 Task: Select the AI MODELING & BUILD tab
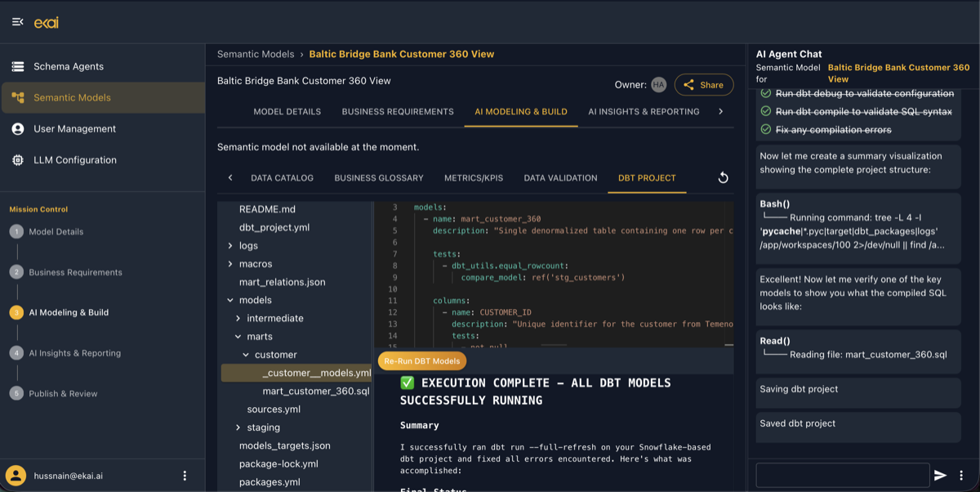521,111
